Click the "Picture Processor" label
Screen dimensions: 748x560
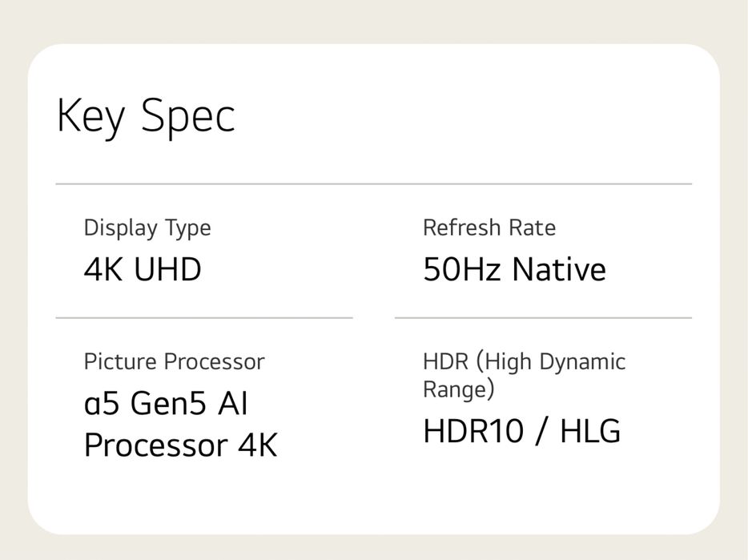(x=174, y=362)
